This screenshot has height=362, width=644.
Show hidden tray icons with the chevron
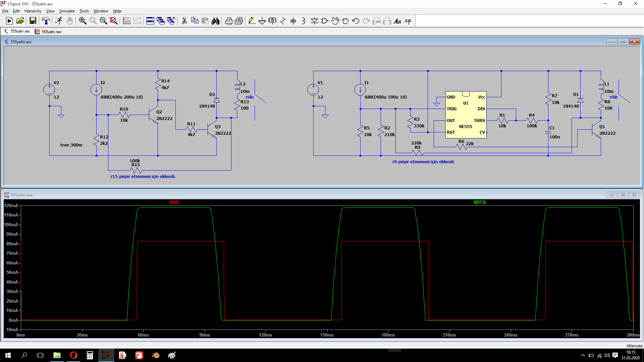point(583,355)
